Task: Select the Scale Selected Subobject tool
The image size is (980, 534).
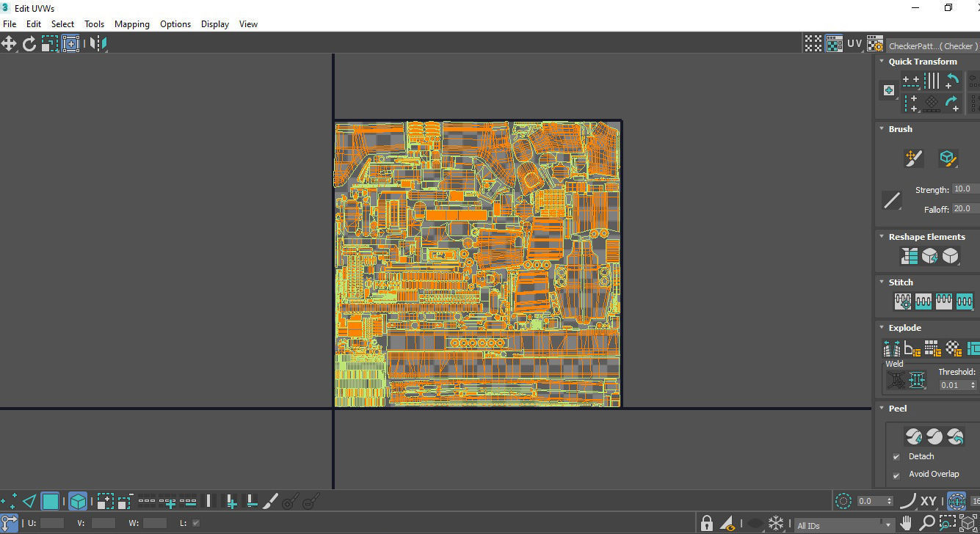Action: 50,43
